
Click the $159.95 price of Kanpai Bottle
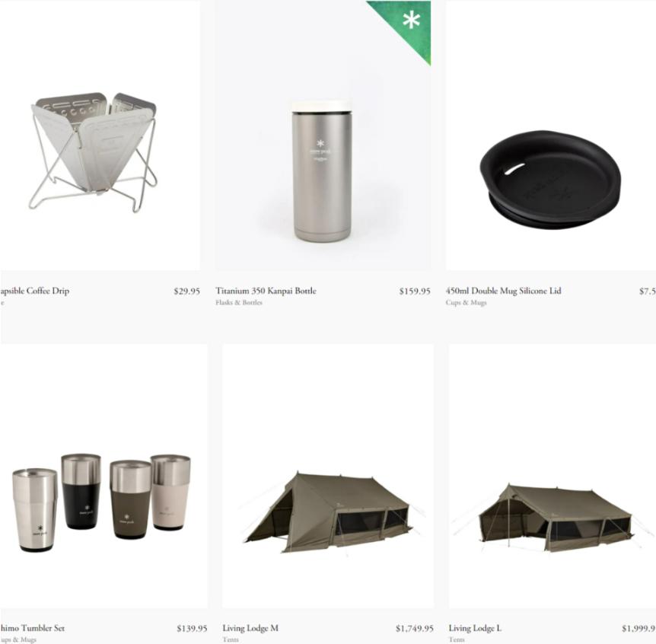pos(415,292)
